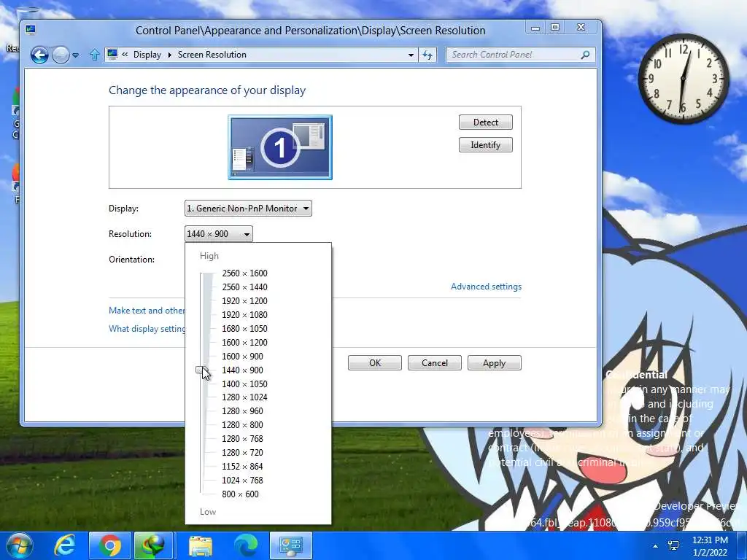Launch Google Chrome from the taskbar
Viewport: 747px width, 560px height.
tap(110, 545)
